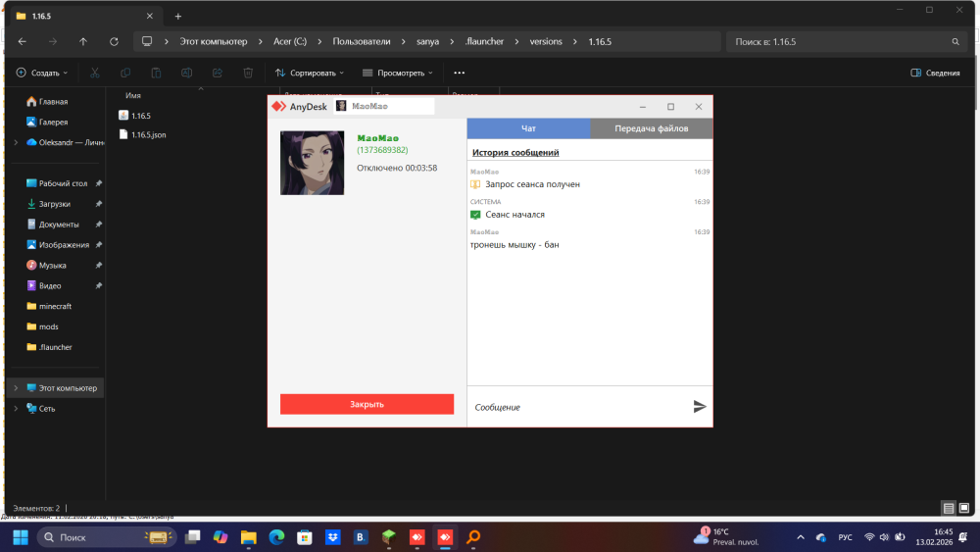Image resolution: width=980 pixels, height=552 pixels.
Task: Open Документы in the sidebar
Action: [53, 225]
